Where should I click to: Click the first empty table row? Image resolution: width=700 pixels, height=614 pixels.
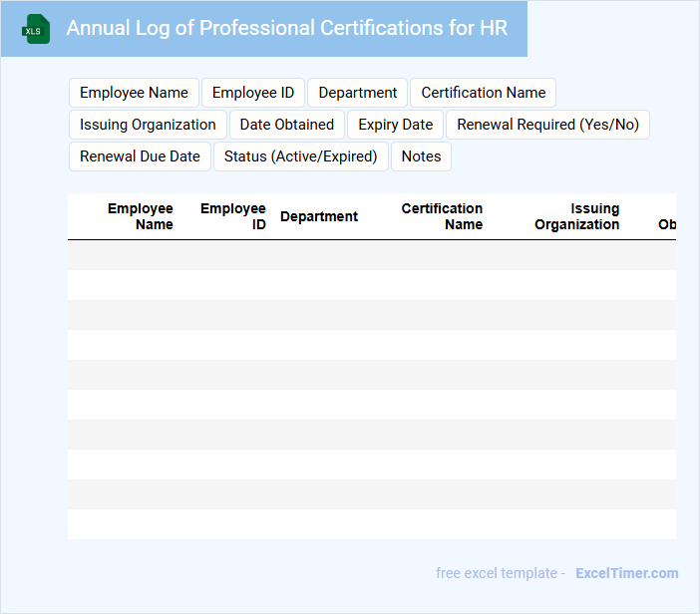coord(371,255)
